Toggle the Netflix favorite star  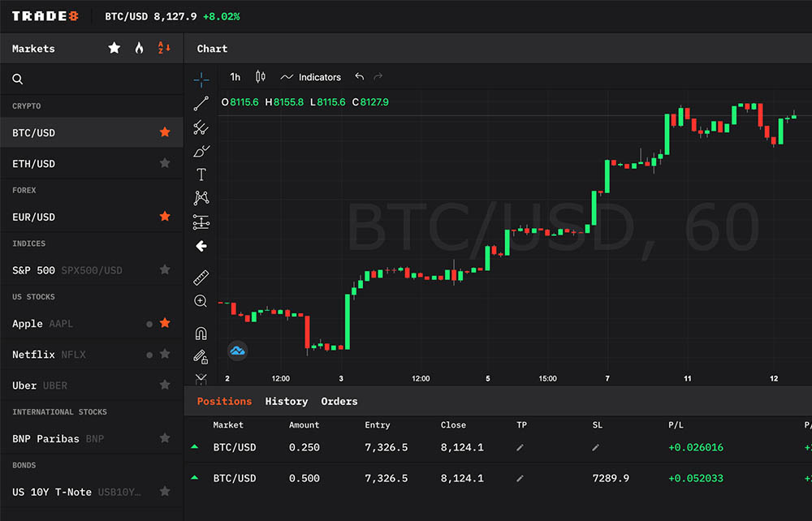click(165, 354)
